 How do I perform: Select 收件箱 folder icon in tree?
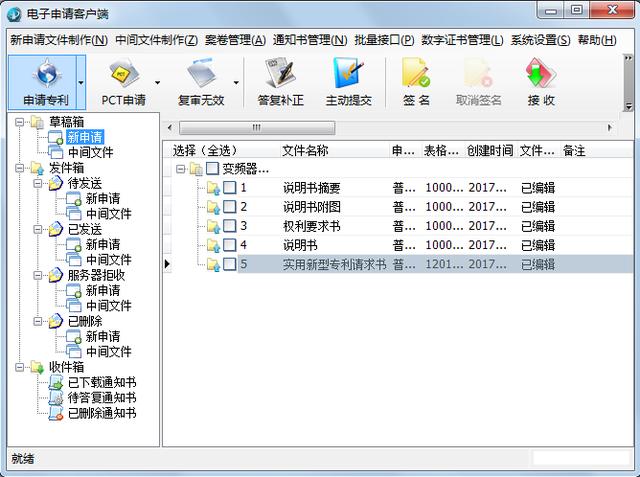37,367
